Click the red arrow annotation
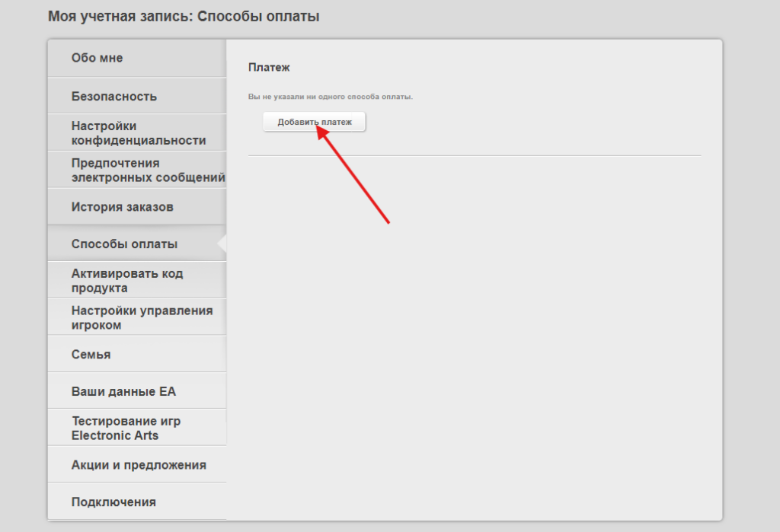 [x=354, y=177]
